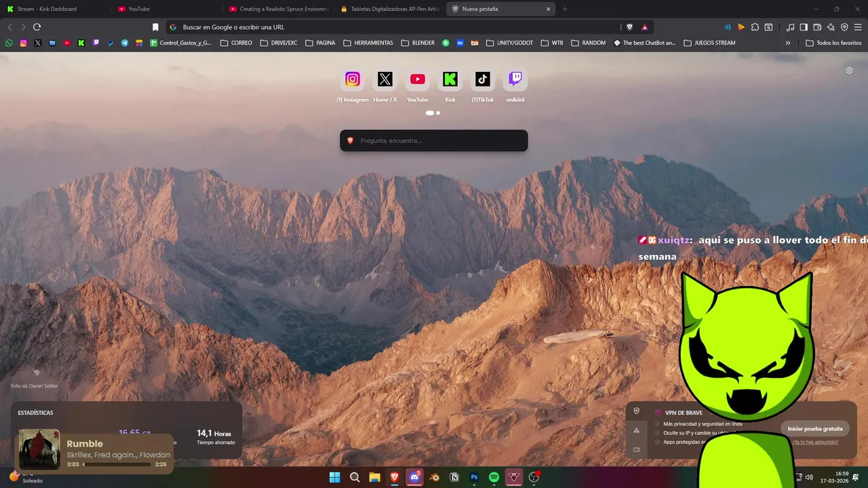Expand the WTB bookmark folder
Viewport: 868px width, 488px height.
552,43
